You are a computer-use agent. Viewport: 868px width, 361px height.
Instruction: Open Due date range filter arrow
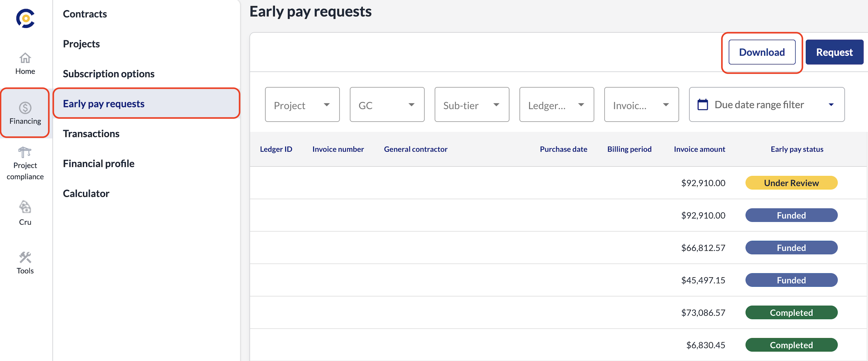click(x=831, y=105)
